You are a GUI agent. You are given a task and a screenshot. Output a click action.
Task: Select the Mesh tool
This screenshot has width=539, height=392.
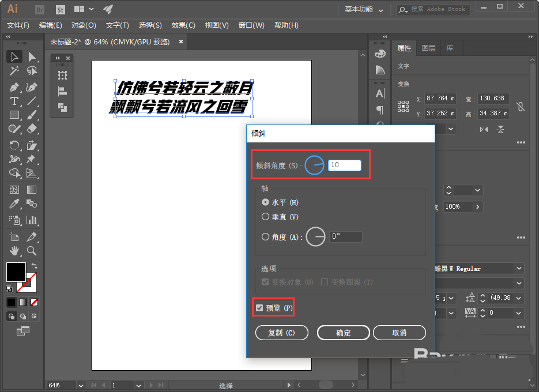(x=14, y=190)
